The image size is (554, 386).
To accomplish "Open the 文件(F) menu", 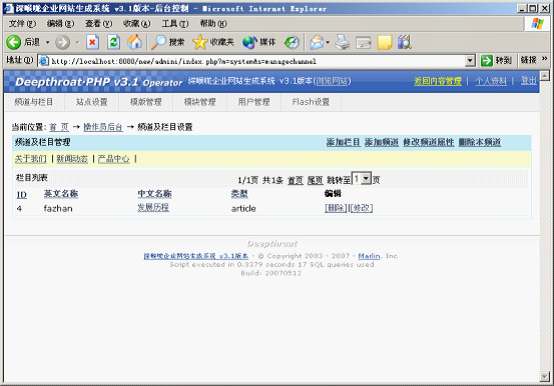I will click(x=22, y=24).
